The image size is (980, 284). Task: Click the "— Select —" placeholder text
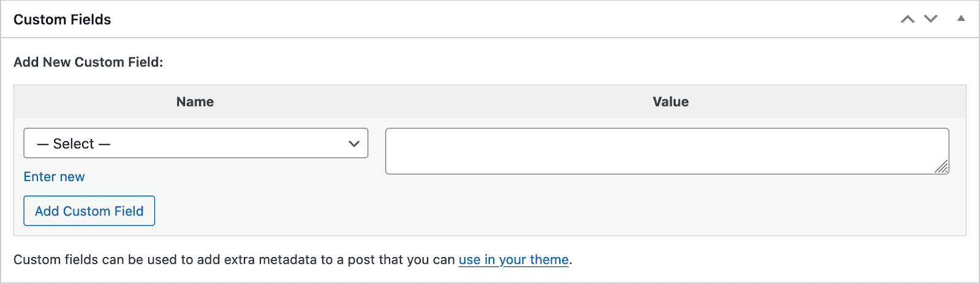(x=73, y=144)
